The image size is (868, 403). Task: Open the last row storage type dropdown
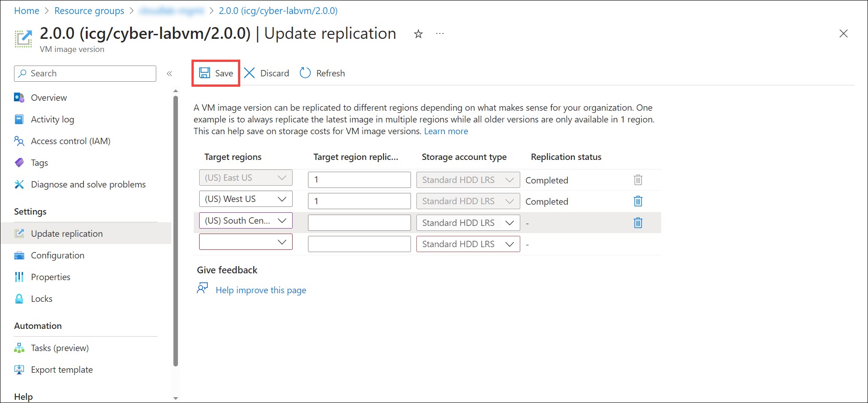tap(468, 244)
